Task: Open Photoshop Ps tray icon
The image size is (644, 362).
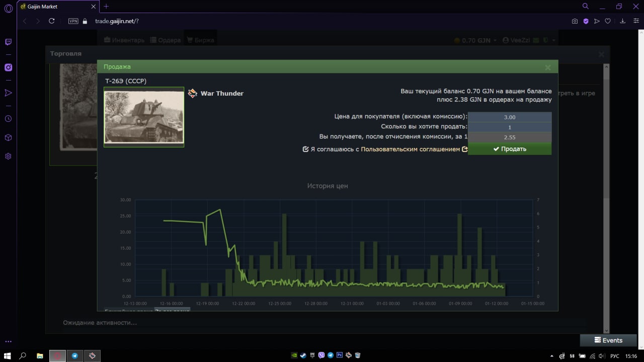Action: click(x=339, y=355)
